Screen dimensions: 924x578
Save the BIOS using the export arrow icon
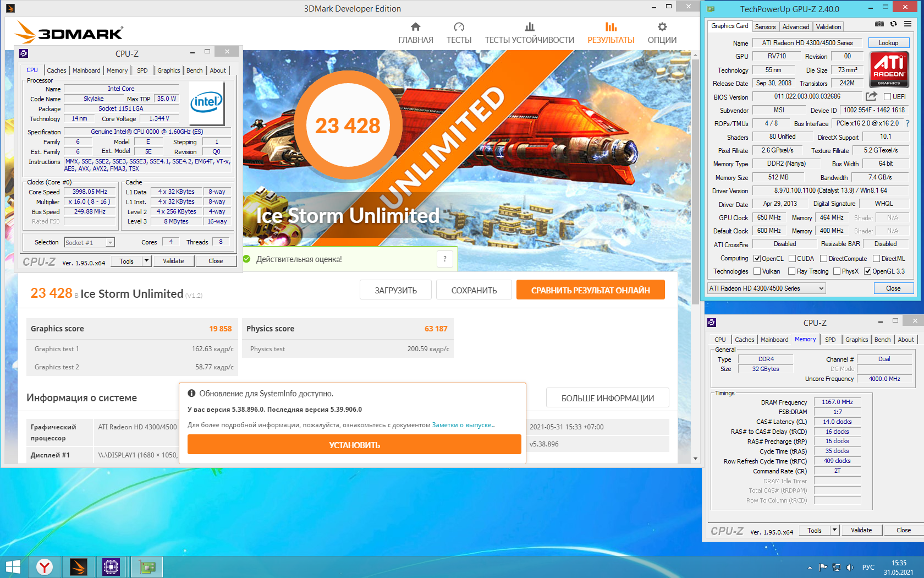tap(871, 96)
